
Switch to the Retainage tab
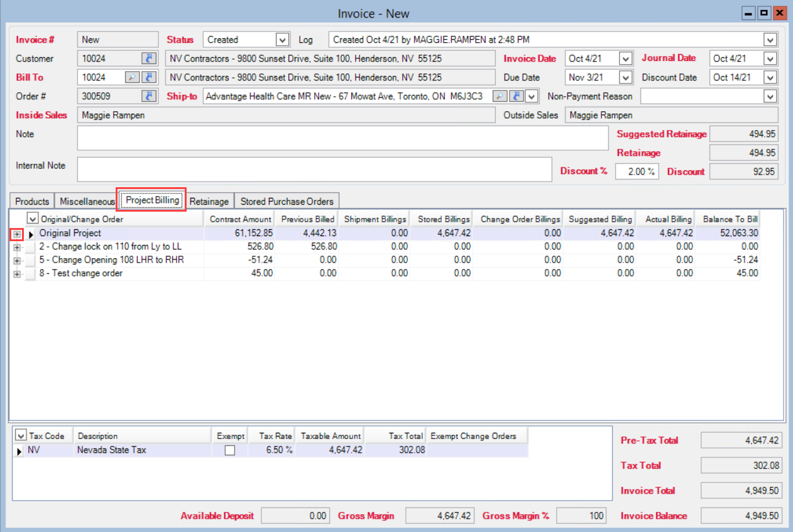209,201
